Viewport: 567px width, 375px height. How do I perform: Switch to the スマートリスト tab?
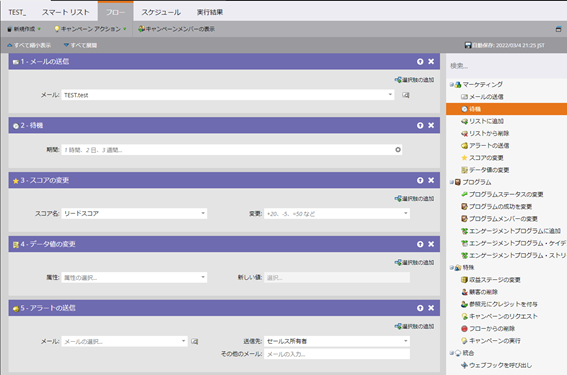click(65, 12)
